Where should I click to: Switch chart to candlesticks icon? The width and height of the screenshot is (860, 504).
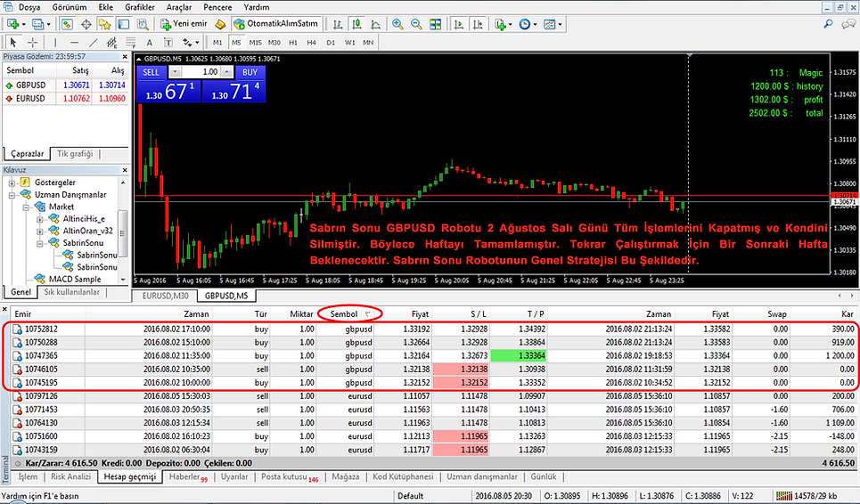pyautogui.click(x=356, y=24)
